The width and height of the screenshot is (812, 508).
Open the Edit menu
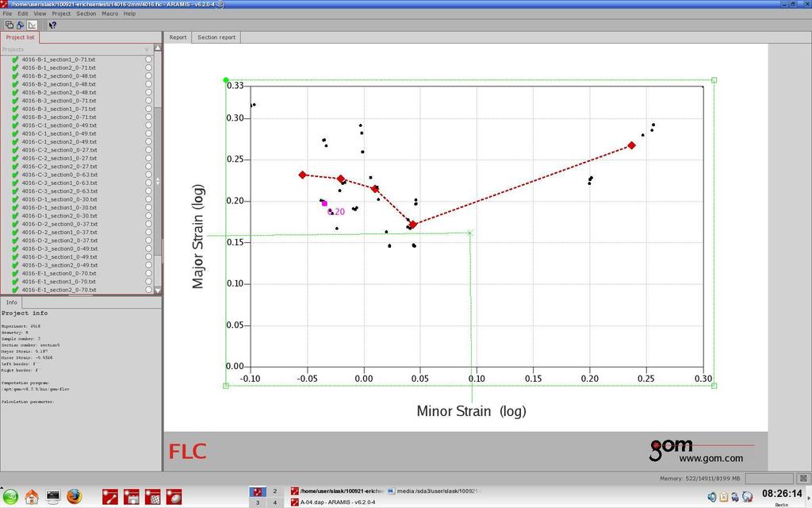point(23,13)
